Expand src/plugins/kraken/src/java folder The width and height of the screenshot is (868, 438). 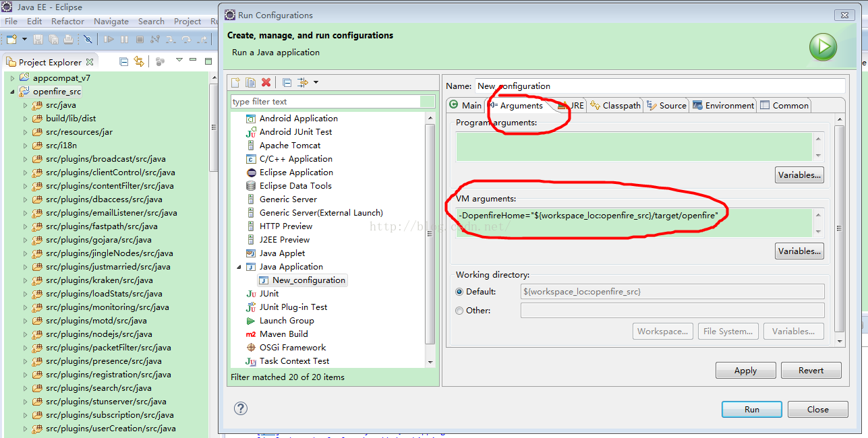point(26,280)
